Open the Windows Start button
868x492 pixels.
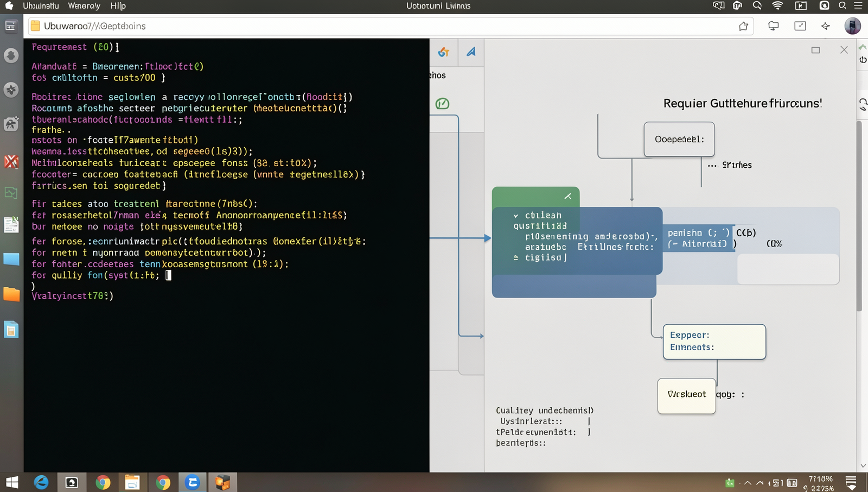coord(12,482)
